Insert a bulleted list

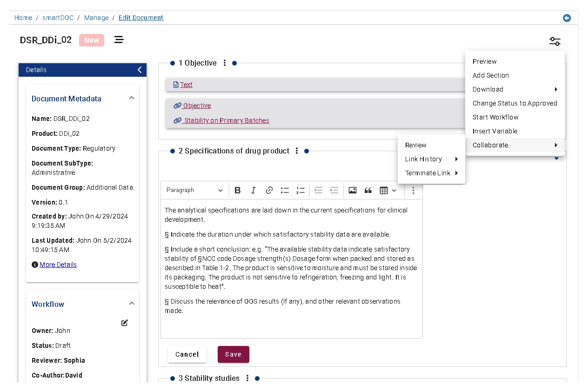pos(285,190)
